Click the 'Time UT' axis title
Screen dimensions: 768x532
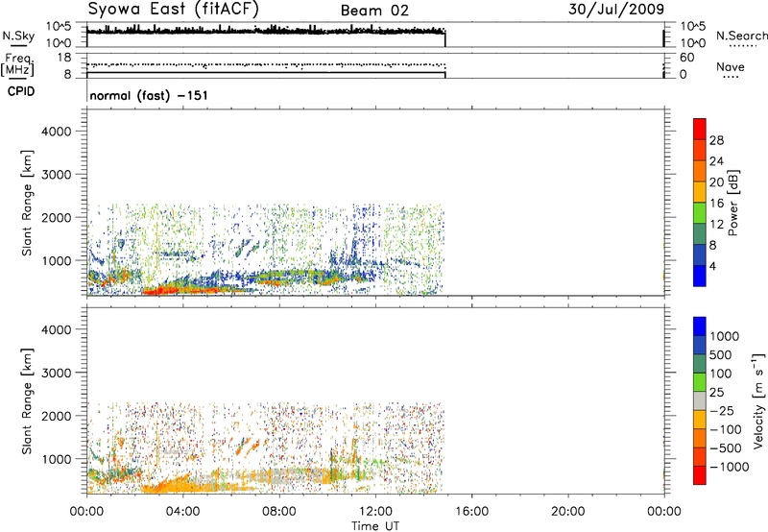(x=375, y=526)
